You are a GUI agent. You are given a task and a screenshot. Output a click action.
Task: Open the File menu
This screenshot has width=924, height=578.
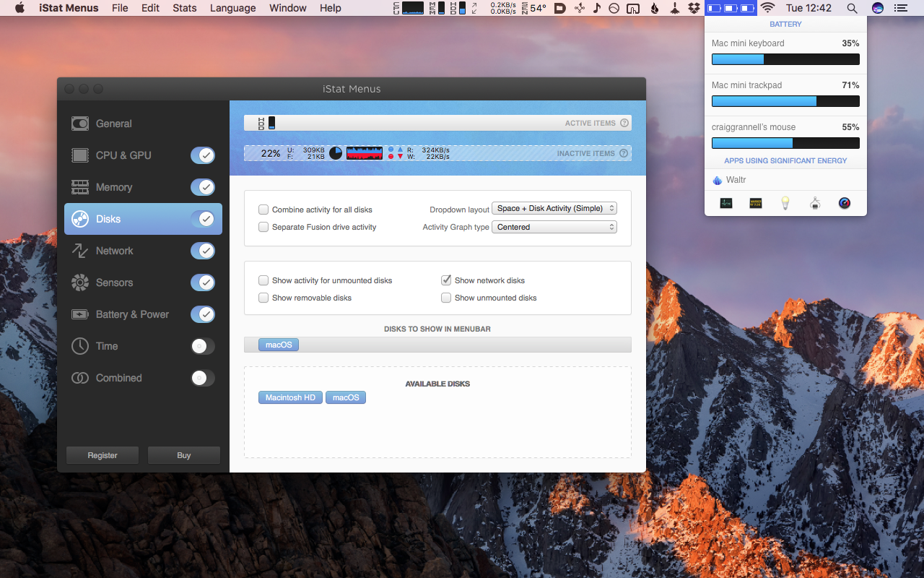(120, 8)
